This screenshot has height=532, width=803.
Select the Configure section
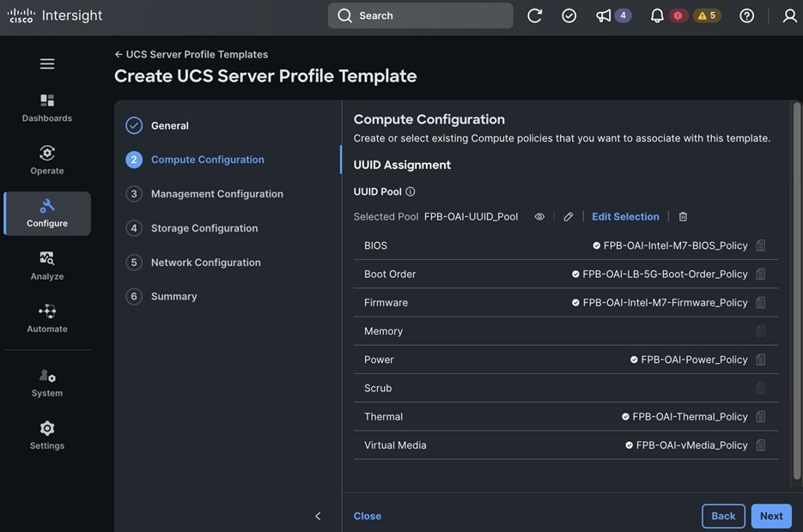[x=47, y=214]
